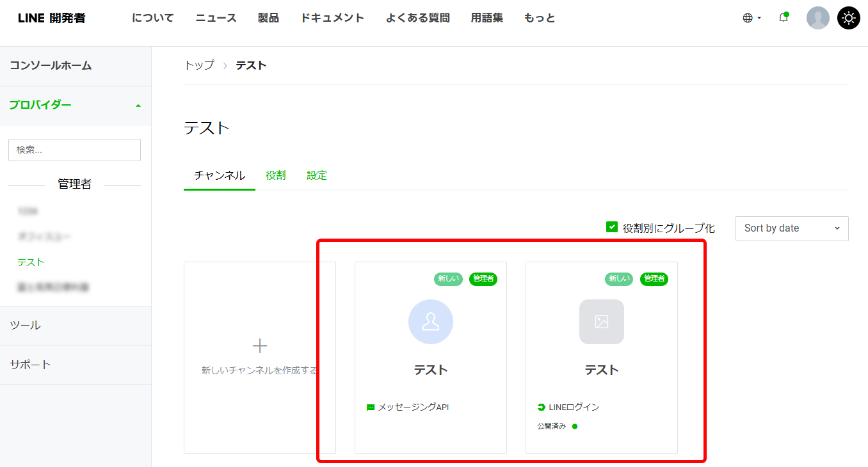The image size is (868, 467).
Task: Open the テスト LINE Login channel title
Action: (x=602, y=370)
